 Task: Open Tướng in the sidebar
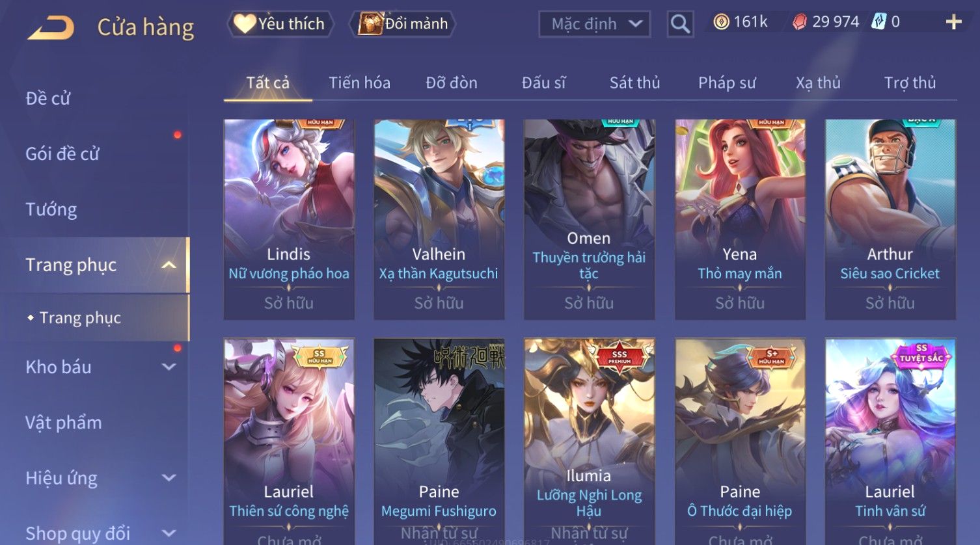tap(51, 209)
